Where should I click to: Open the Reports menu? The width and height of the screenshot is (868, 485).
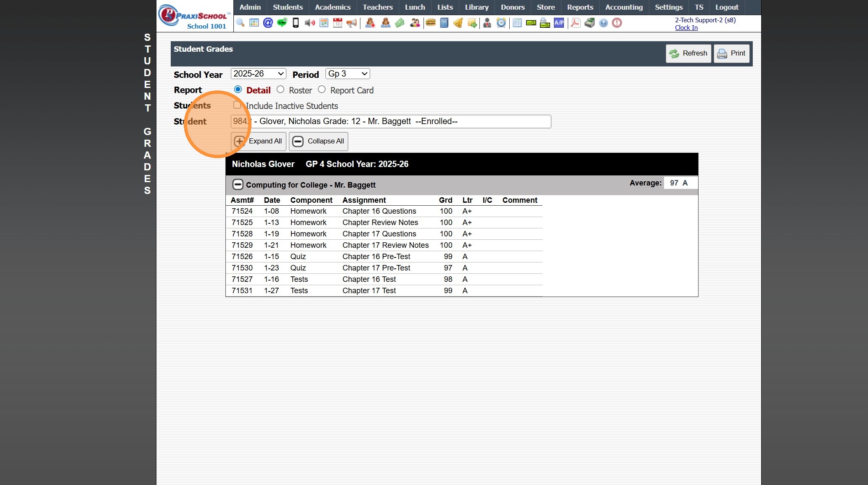coord(580,7)
